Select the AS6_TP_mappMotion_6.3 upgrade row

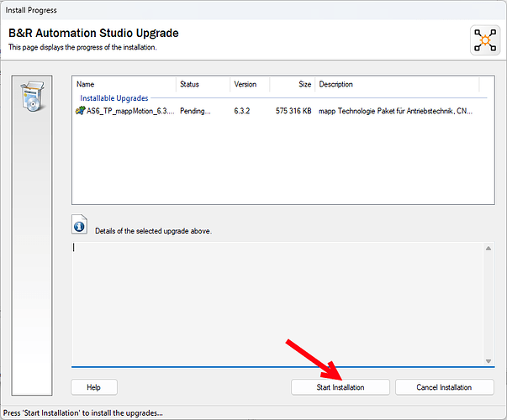281,111
